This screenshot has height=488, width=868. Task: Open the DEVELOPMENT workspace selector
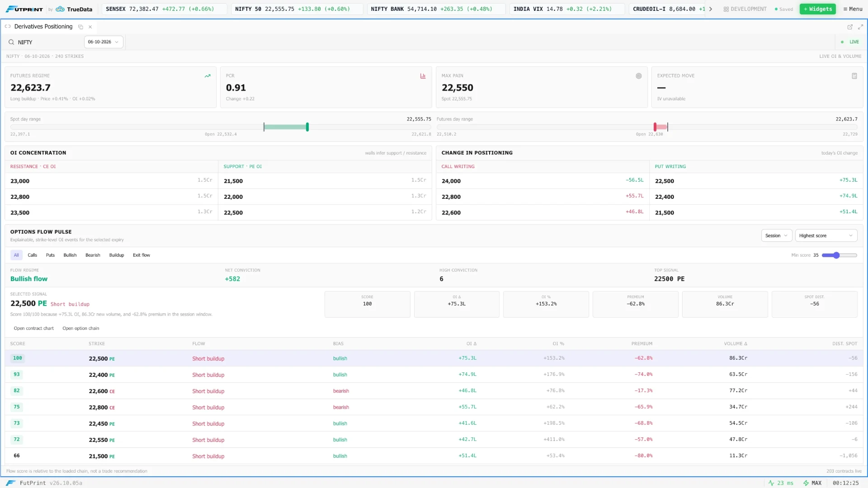[x=745, y=9]
